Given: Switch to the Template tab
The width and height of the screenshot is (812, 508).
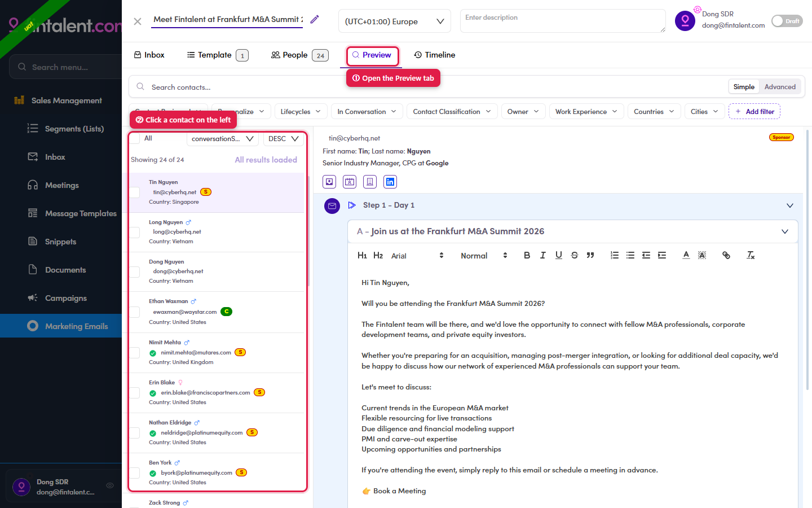Looking at the screenshot, I should 218,55.
